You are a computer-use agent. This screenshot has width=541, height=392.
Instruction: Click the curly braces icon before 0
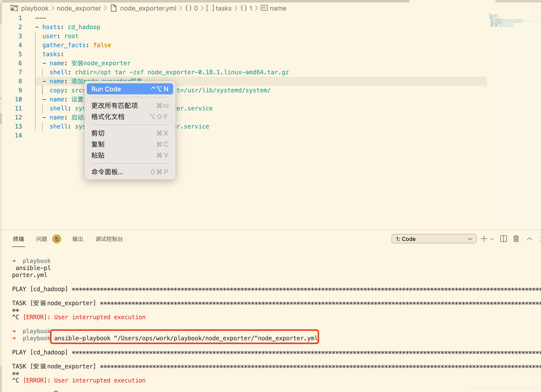[x=188, y=8]
